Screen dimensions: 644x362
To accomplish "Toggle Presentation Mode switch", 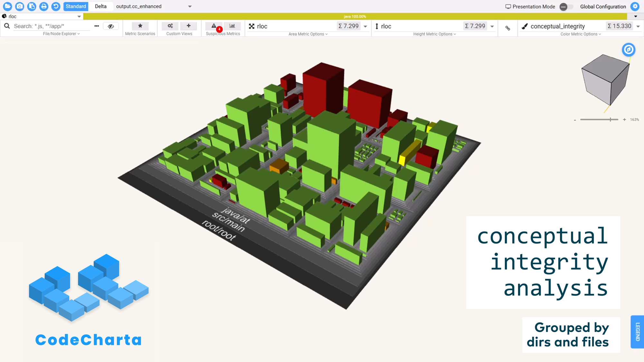I will [565, 7].
